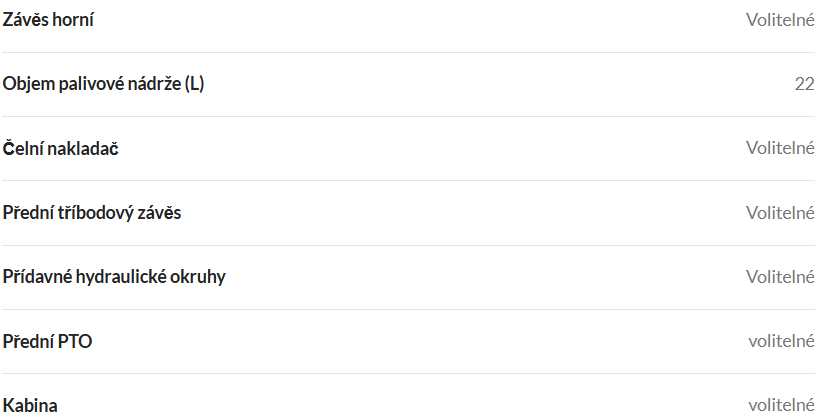The image size is (818, 419).
Task: Click the Přední tříbodový závěs label
Action: [92, 212]
